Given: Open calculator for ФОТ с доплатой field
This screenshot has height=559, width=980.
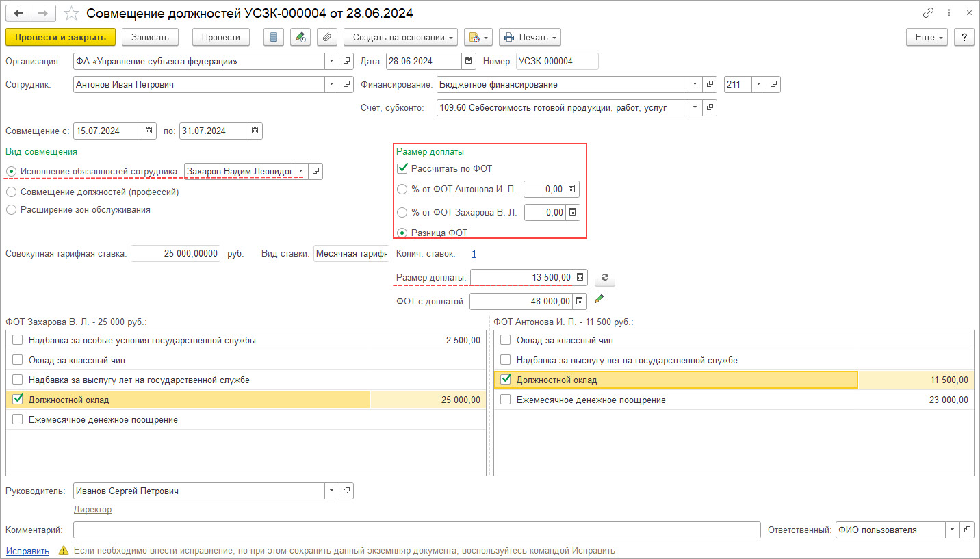Looking at the screenshot, I should click(580, 301).
